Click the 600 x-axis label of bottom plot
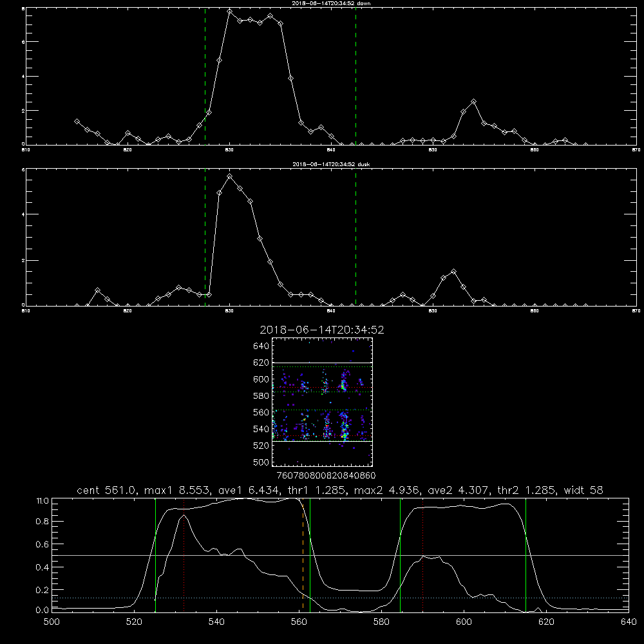The image size is (644, 644). [x=464, y=622]
